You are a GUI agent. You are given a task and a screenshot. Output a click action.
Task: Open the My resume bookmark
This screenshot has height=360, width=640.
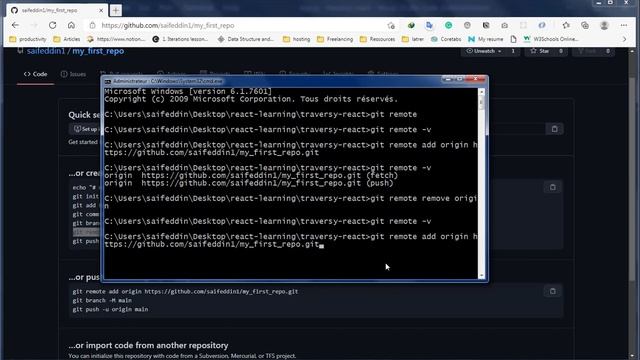486,39
